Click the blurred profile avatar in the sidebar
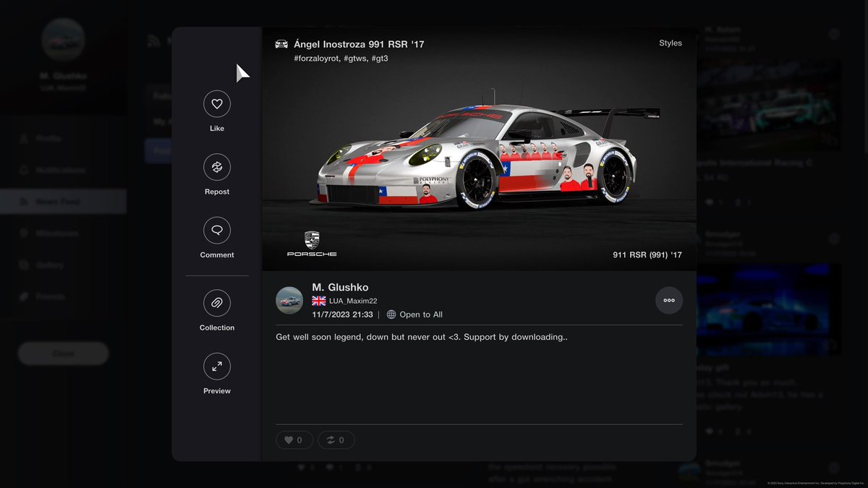This screenshot has width=868, height=488. (63, 41)
